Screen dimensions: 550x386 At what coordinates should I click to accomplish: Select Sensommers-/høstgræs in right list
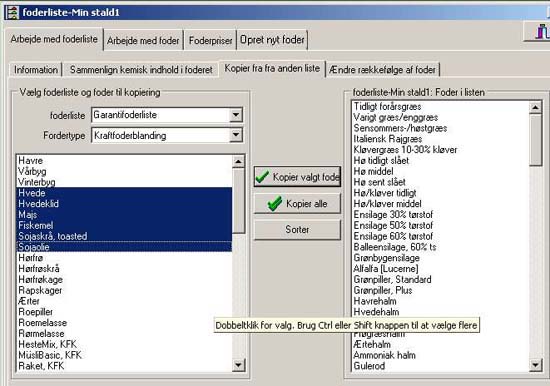(441, 128)
